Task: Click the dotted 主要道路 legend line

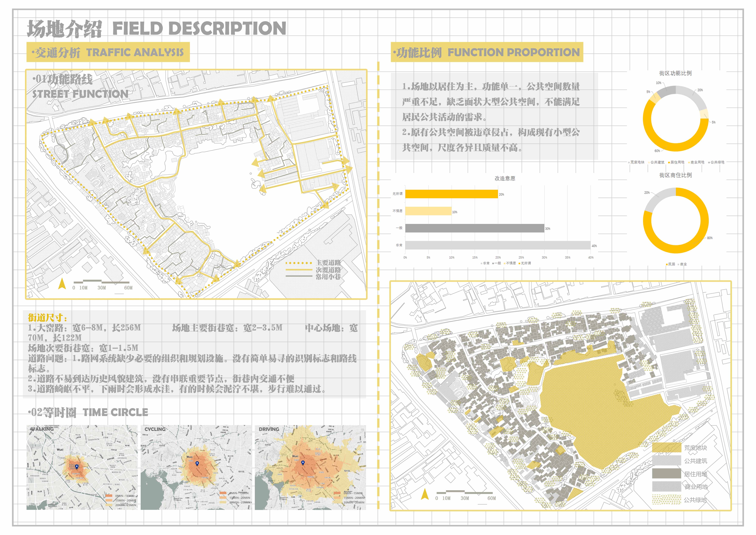Action: pyautogui.click(x=299, y=263)
